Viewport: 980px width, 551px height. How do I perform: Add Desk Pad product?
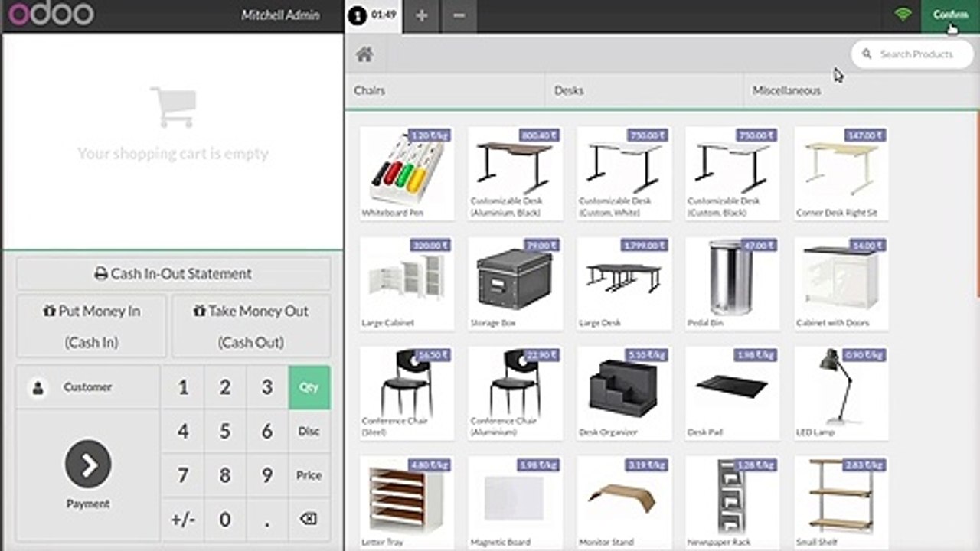[733, 393]
